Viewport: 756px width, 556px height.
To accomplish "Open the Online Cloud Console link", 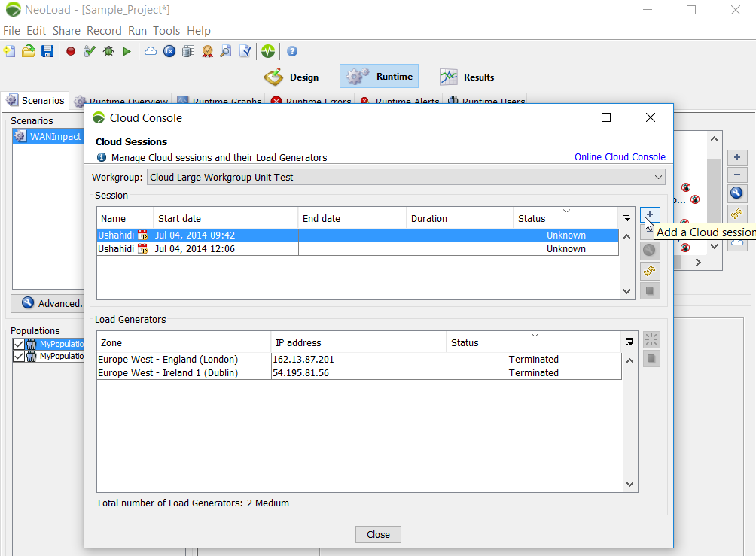I will pyautogui.click(x=620, y=157).
